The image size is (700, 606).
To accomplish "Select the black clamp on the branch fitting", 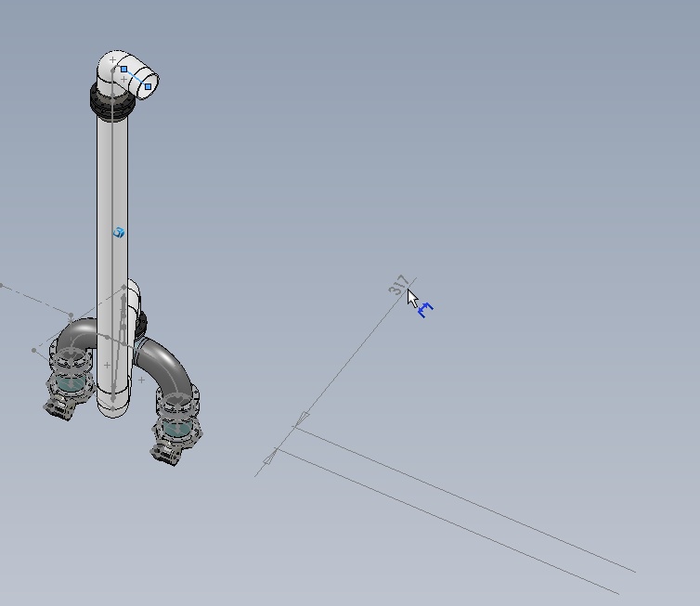I will pyautogui.click(x=141, y=325).
